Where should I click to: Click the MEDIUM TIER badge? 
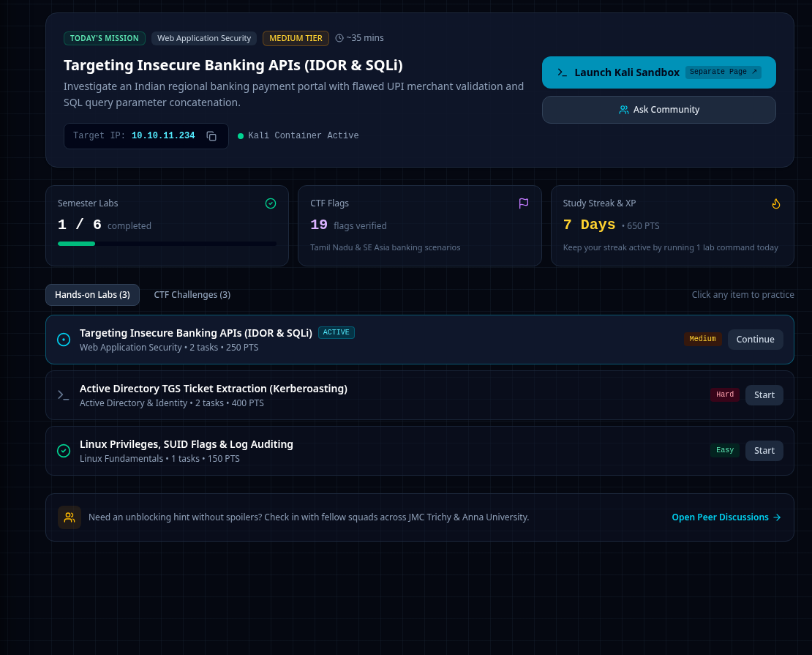(296, 38)
